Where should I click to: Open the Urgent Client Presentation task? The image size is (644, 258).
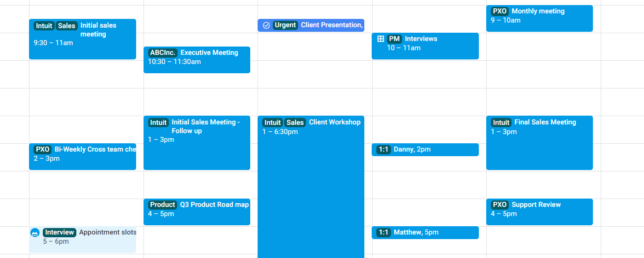331,25
